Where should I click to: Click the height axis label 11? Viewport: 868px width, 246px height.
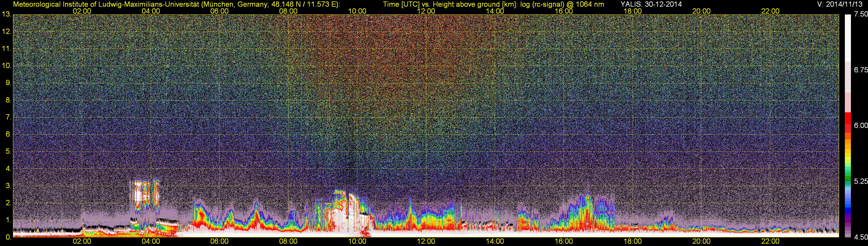pos(6,49)
